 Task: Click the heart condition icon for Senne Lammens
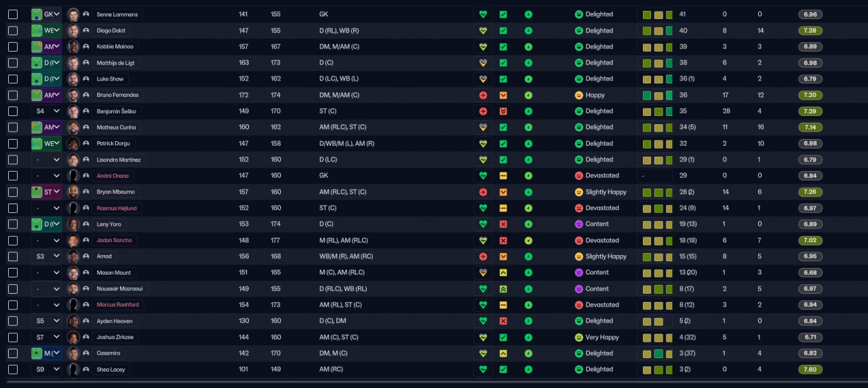pyautogui.click(x=483, y=14)
